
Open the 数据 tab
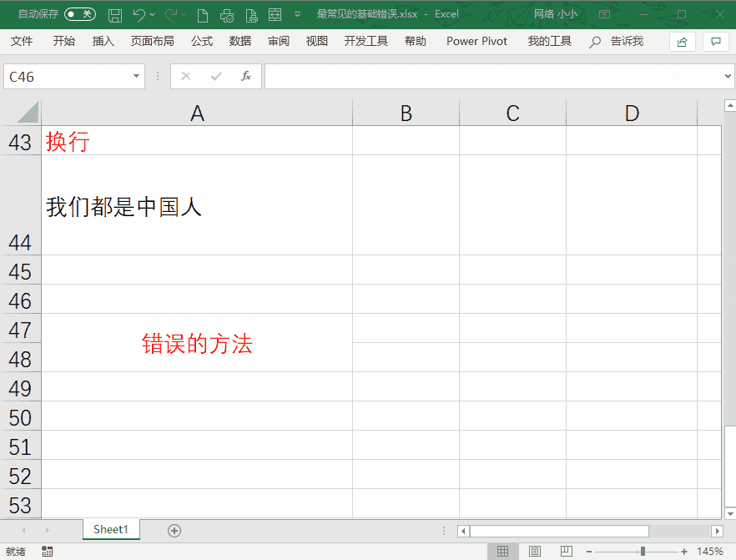tap(240, 41)
